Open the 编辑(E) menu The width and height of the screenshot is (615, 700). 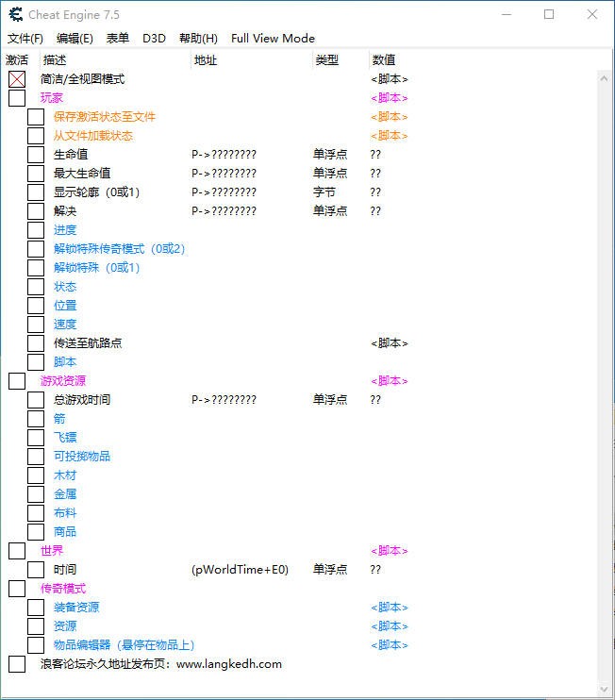tap(75, 39)
